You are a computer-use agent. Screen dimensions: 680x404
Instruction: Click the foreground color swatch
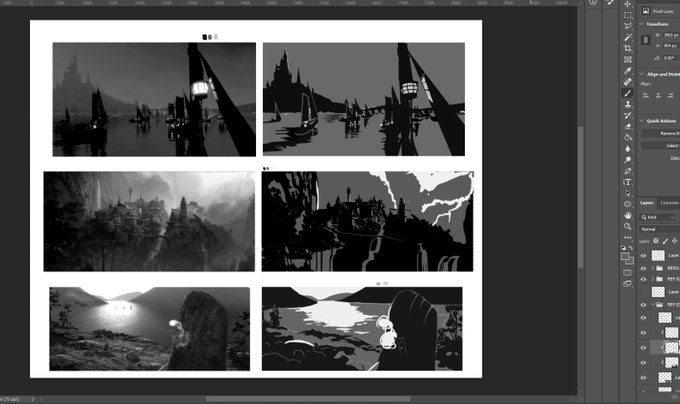(625, 257)
